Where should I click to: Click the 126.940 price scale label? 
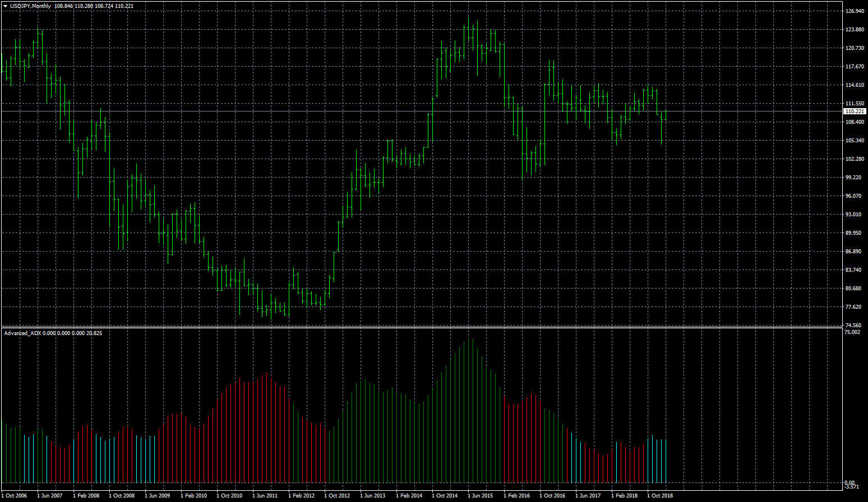[855, 11]
